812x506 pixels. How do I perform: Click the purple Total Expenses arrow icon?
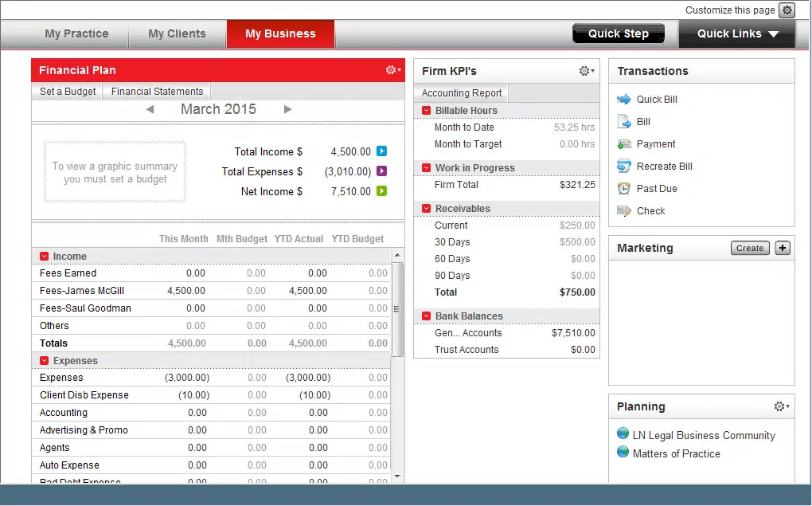[x=381, y=171]
